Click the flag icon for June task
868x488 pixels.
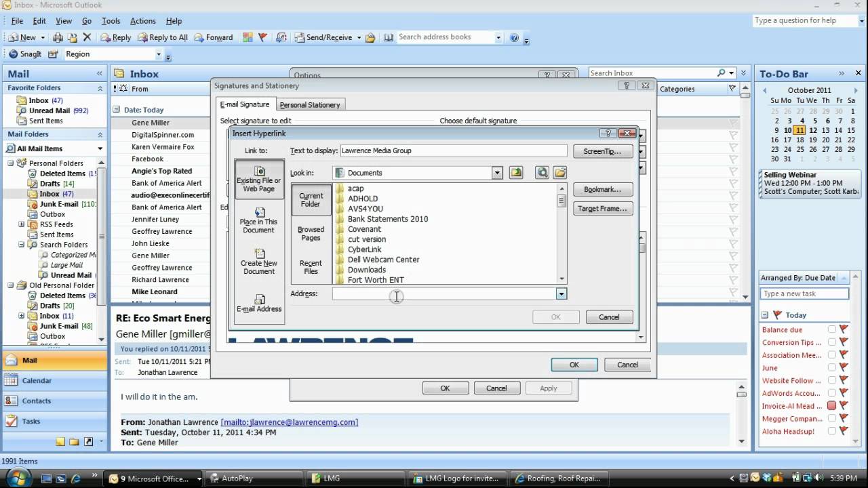844,367
